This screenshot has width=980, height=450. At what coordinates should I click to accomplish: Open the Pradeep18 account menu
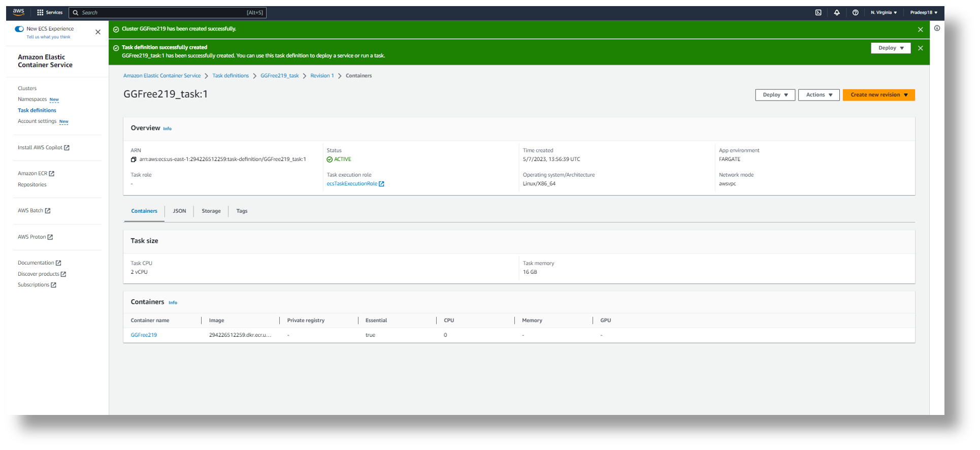pos(924,13)
